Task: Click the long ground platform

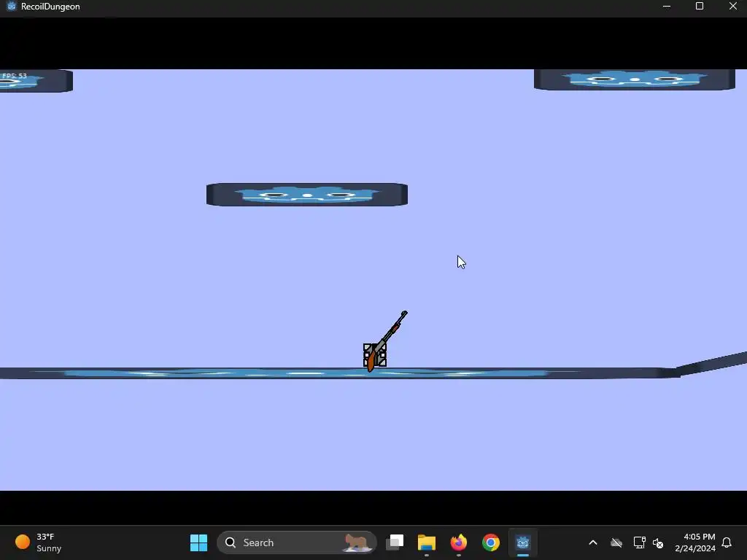Action: (339, 373)
